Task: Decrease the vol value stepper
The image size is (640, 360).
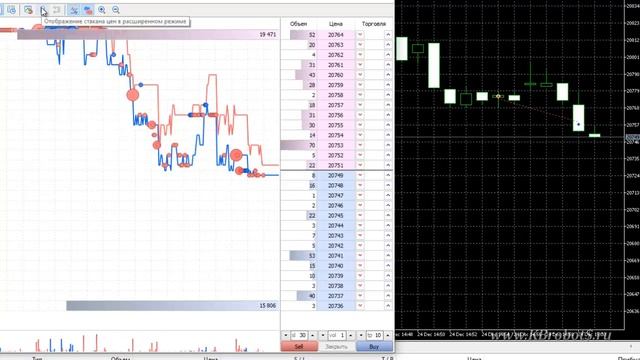Action: click(323, 335)
